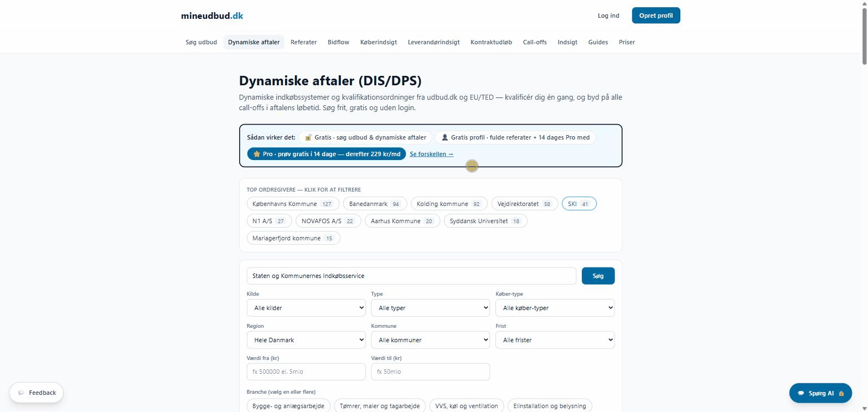Open the Spørg AI chat button
This screenshot has height=412, width=868.
tap(821, 393)
